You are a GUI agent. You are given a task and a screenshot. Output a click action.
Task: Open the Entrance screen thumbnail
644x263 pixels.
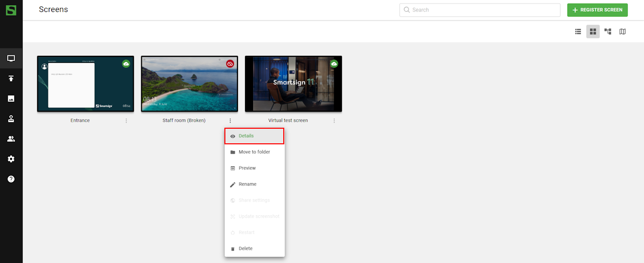click(86, 83)
